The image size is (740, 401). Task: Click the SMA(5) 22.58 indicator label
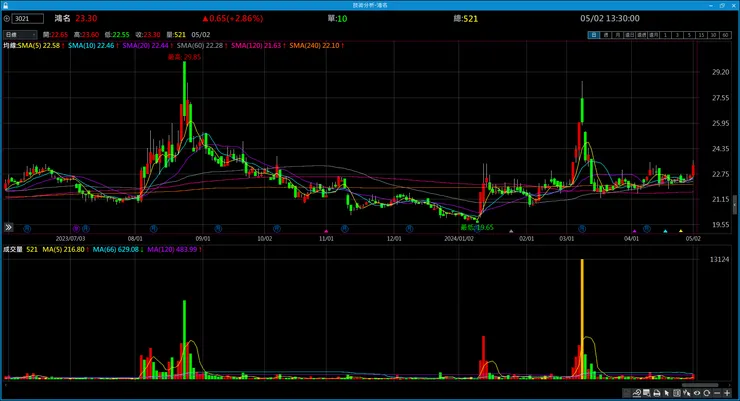41,45
